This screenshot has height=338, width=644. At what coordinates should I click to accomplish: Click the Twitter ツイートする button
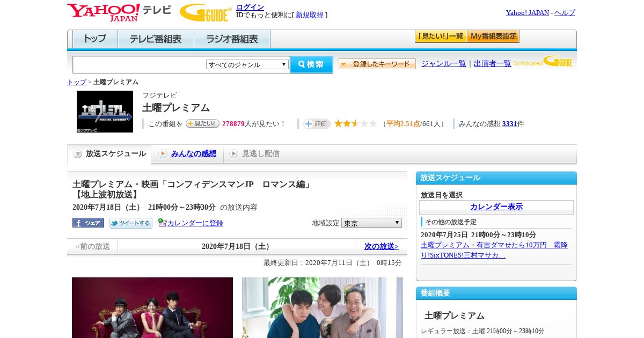point(131,223)
